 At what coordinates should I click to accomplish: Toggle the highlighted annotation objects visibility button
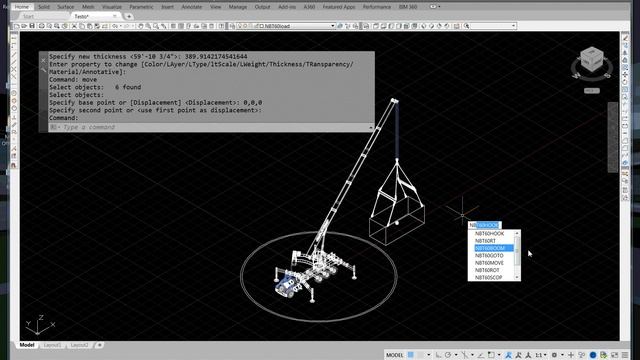pyautogui.click(x=509, y=355)
